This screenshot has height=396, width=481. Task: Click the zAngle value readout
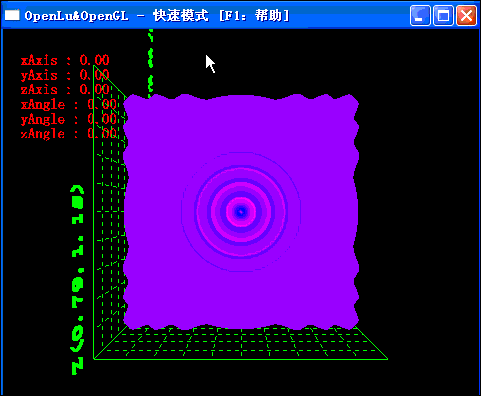point(69,134)
